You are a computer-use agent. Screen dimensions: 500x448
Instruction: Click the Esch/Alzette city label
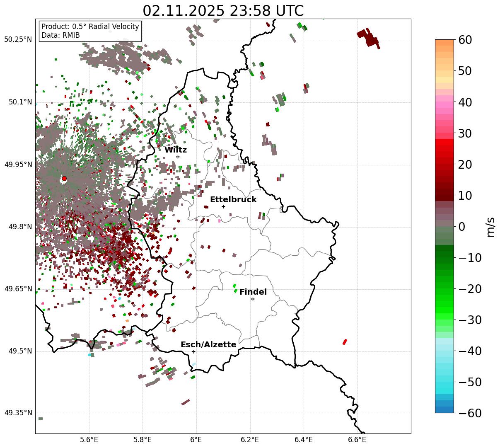tap(208, 345)
